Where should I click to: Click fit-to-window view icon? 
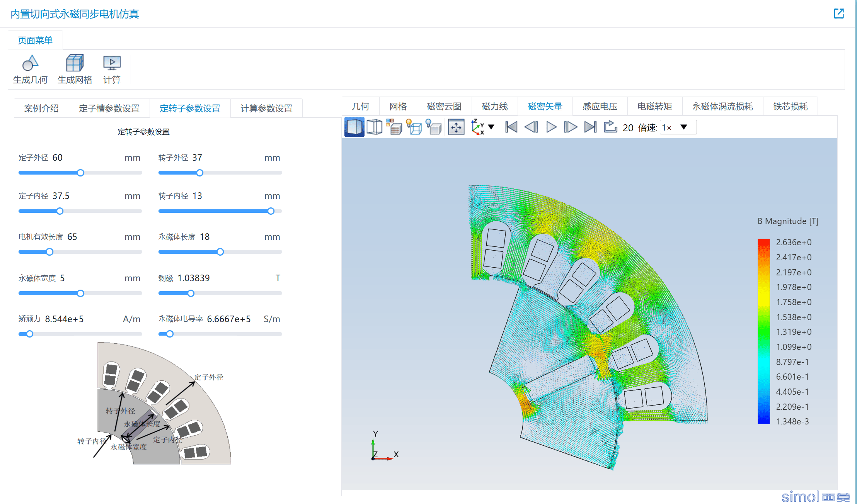point(456,127)
